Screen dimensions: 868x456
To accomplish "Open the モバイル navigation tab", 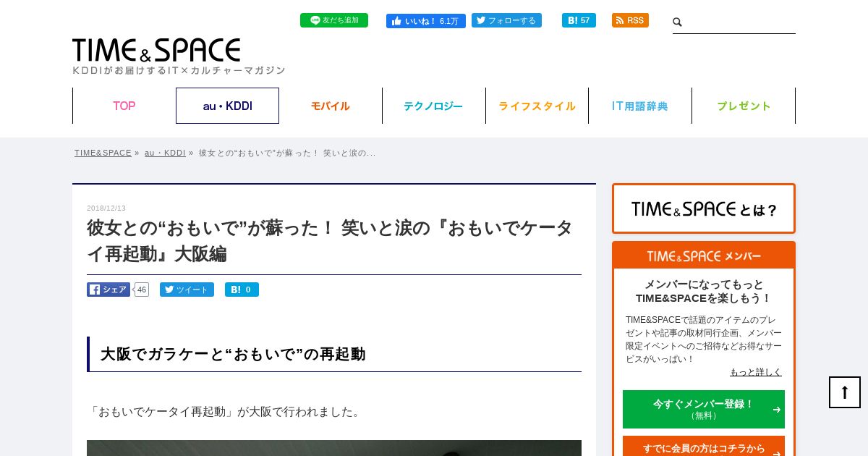I will (331, 106).
